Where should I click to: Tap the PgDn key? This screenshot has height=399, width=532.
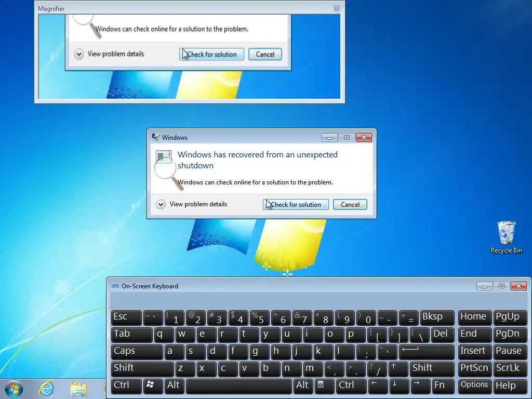coord(510,335)
